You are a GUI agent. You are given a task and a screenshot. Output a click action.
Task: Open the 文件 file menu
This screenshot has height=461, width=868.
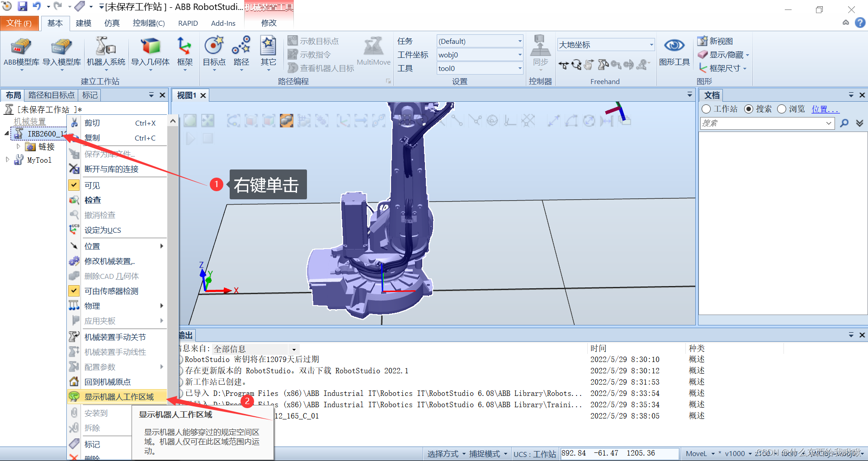(19, 23)
